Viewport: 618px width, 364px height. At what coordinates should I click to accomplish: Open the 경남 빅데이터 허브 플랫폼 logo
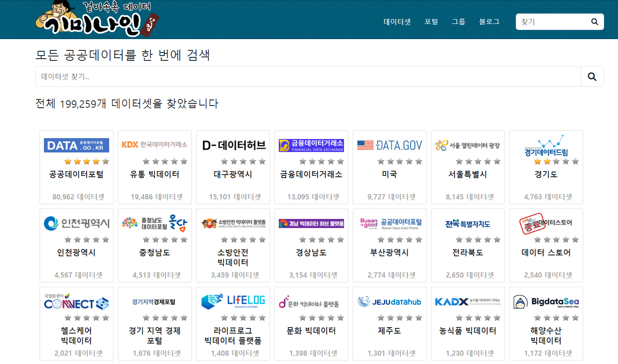tap(311, 223)
